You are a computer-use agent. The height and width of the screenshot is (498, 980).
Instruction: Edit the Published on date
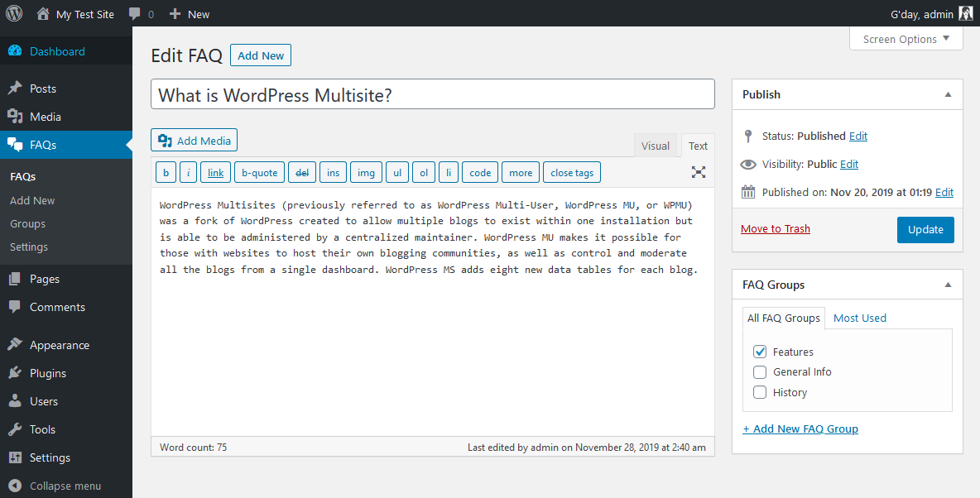pos(944,192)
